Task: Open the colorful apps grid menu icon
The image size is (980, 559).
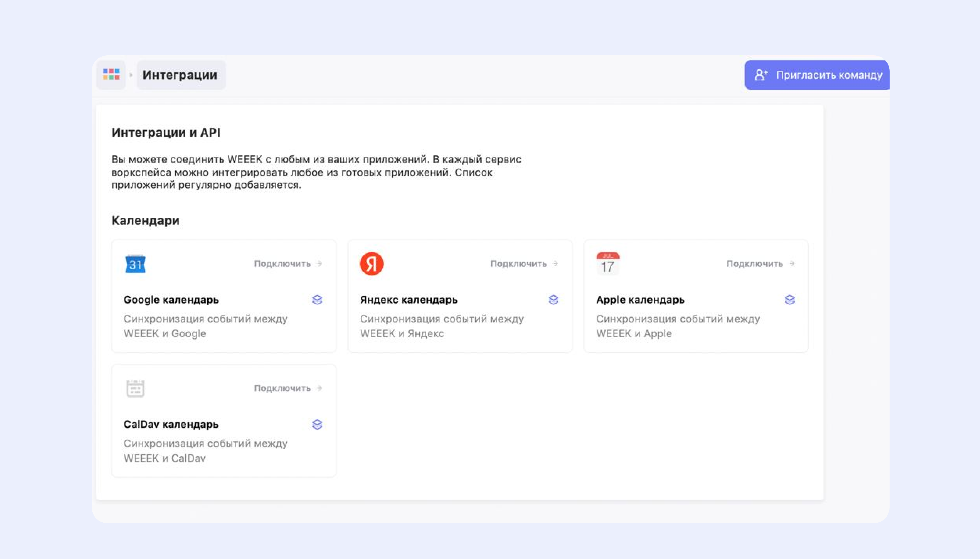Action: pyautogui.click(x=111, y=75)
